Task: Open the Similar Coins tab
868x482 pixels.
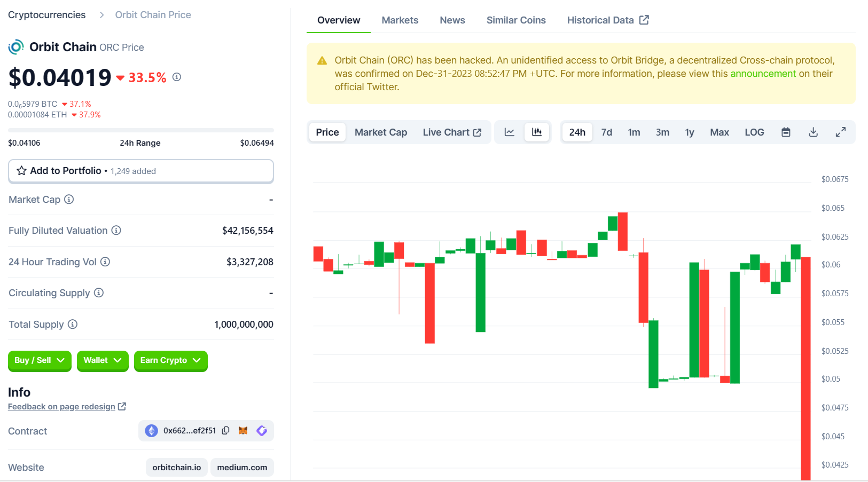Action: pos(515,20)
